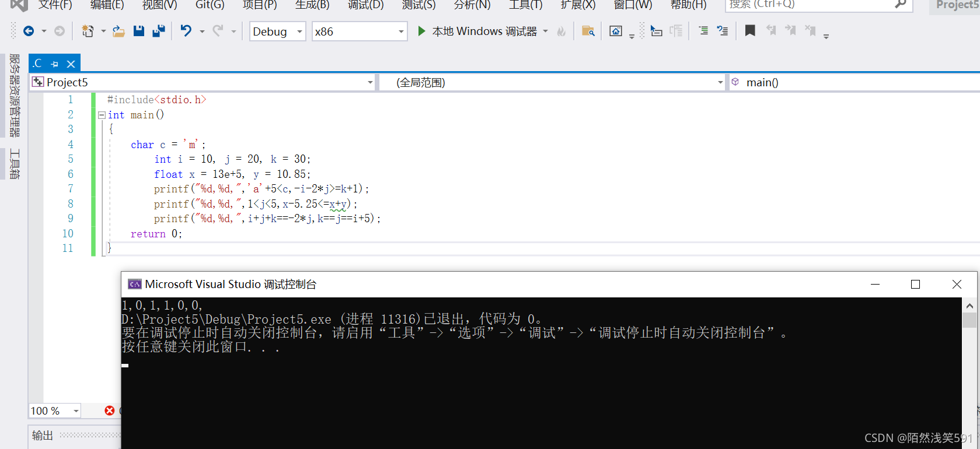The image size is (980, 449).
Task: Open the 窗口(W) menu
Action: [x=633, y=5]
